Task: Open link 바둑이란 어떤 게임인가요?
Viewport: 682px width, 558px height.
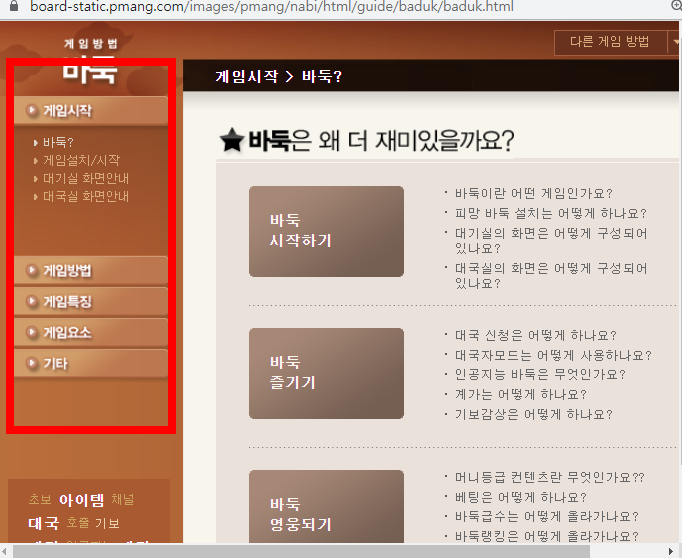Action: 534,193
